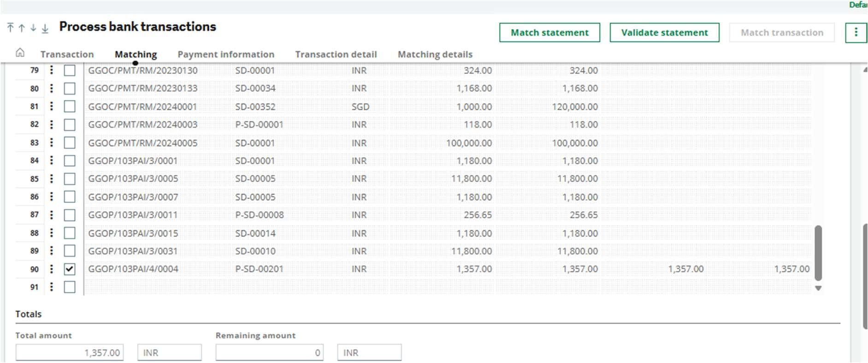Viewport: 868px width, 363px height.
Task: Open the Matching details tab
Action: (x=435, y=54)
